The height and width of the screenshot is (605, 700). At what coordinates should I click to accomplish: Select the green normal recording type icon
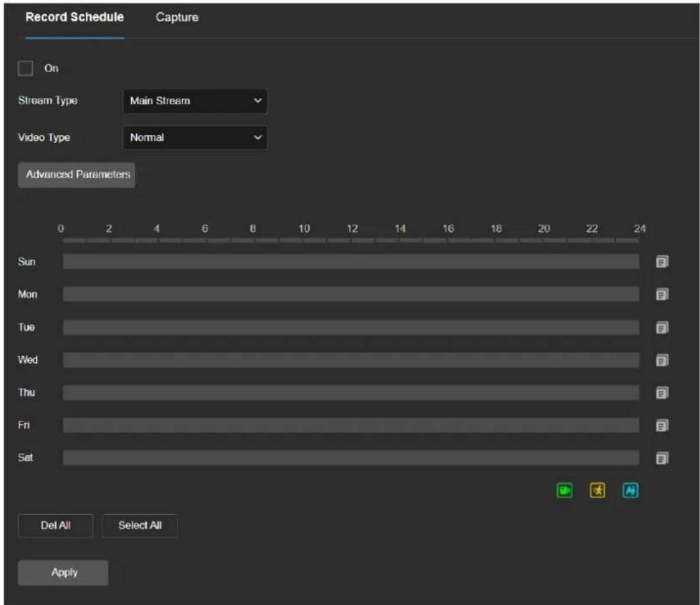(564, 491)
